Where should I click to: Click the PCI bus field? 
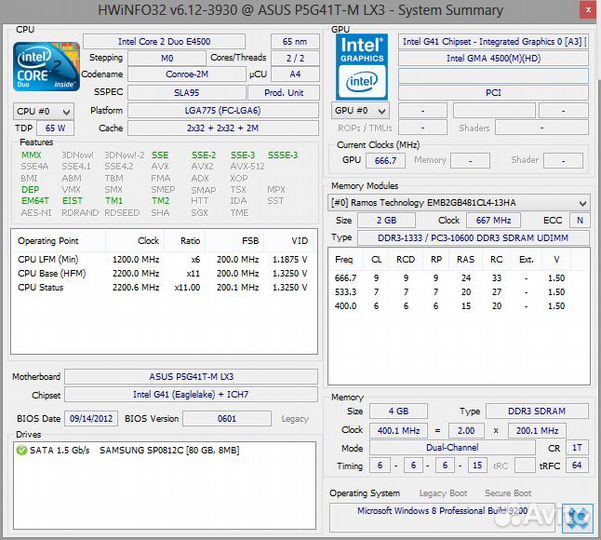493,93
